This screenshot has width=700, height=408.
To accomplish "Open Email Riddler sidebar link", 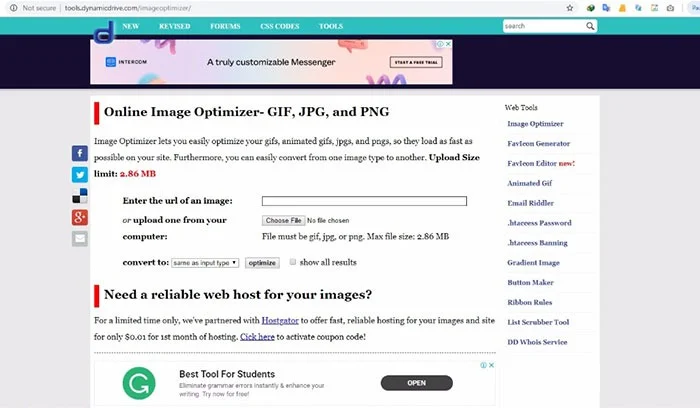I will tap(530, 203).
